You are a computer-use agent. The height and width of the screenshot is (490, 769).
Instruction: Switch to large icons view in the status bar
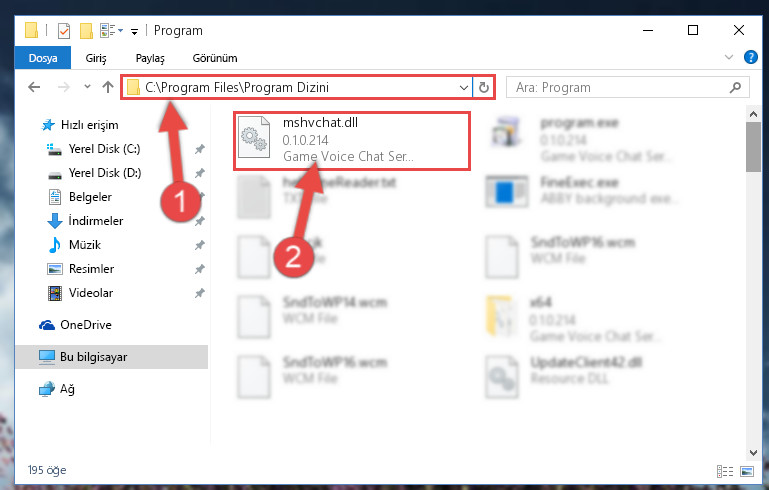coord(746,471)
